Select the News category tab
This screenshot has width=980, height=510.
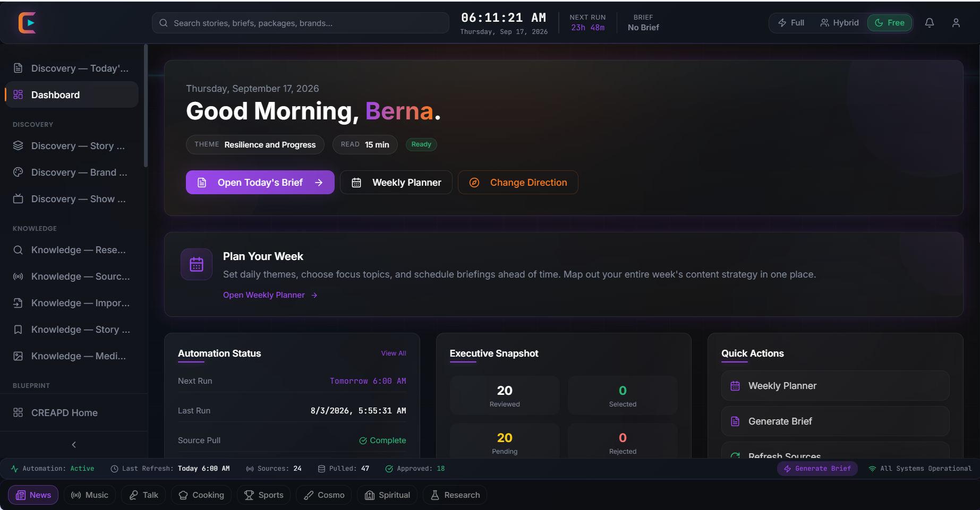coord(33,495)
